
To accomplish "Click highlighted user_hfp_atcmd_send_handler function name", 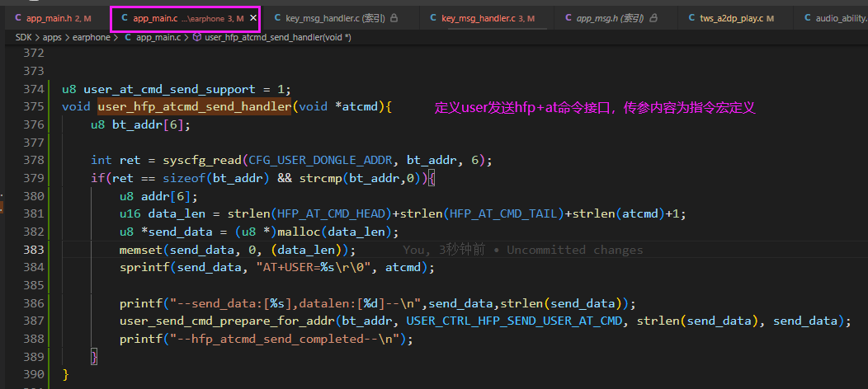I will coord(194,106).
